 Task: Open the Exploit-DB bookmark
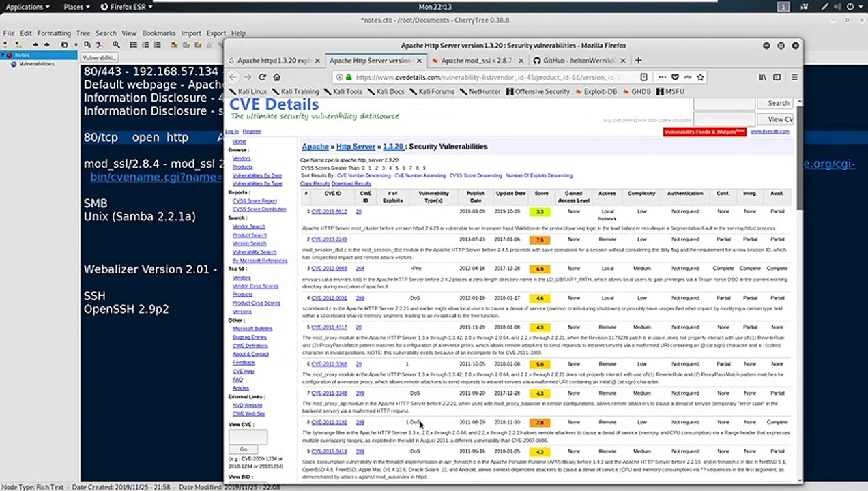click(596, 91)
